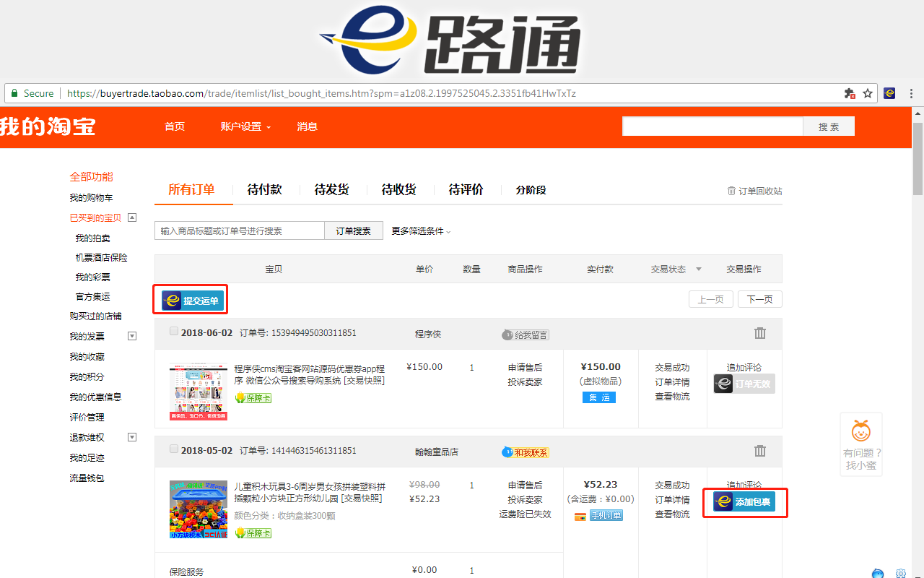924x578 pixels.
Task: Open the 有问题?找小蜜 assistant
Action: click(x=861, y=444)
